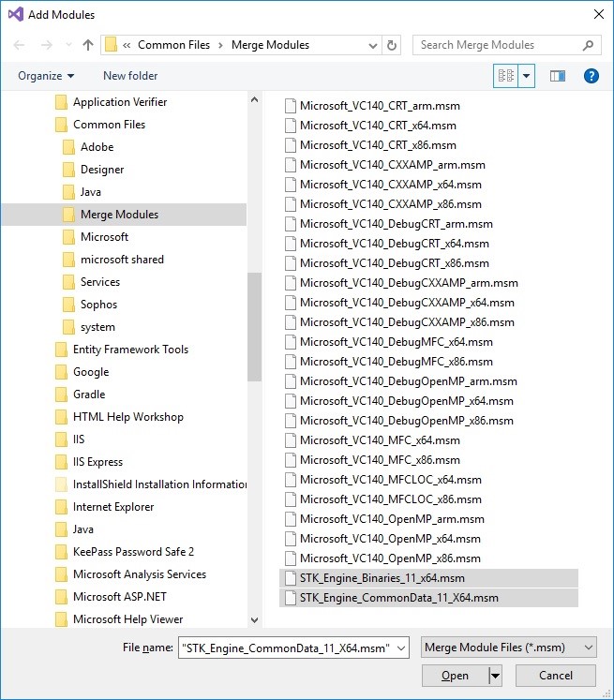Click the Cancel button
Viewport: 614px width, 700px height.
555,676
